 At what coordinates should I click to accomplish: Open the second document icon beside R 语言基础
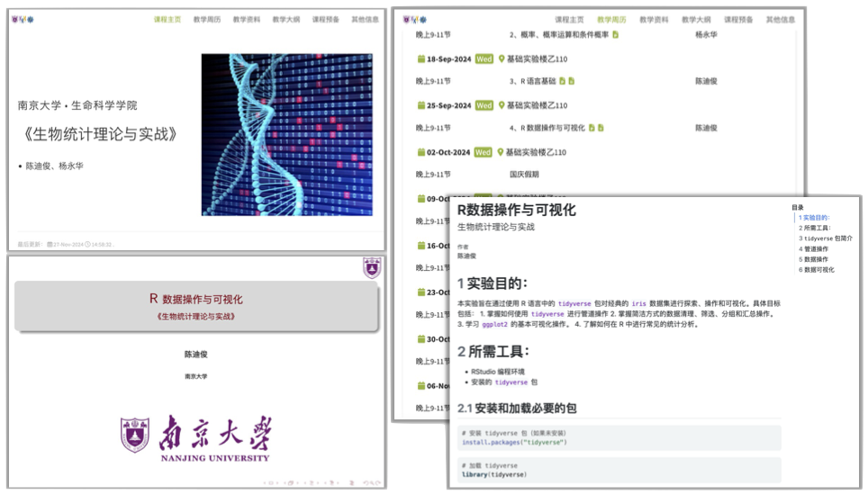(572, 81)
